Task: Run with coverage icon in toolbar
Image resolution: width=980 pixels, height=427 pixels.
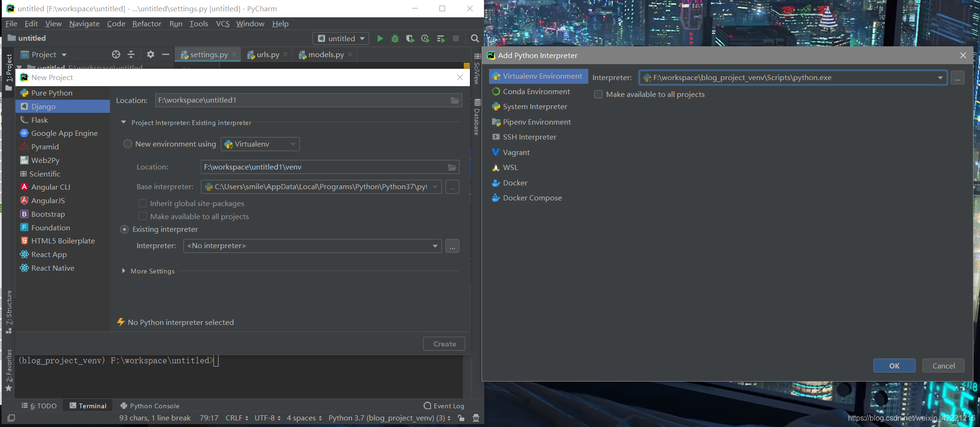Action: click(410, 38)
